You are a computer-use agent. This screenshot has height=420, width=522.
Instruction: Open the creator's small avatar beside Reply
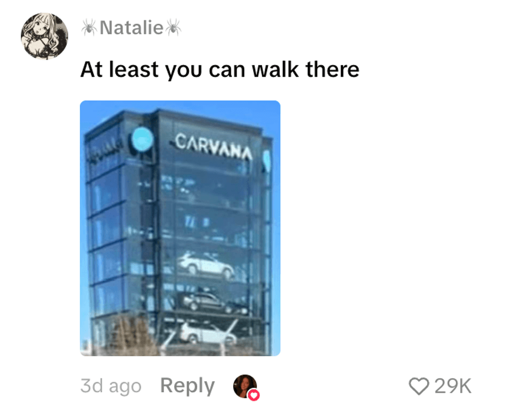point(245,386)
